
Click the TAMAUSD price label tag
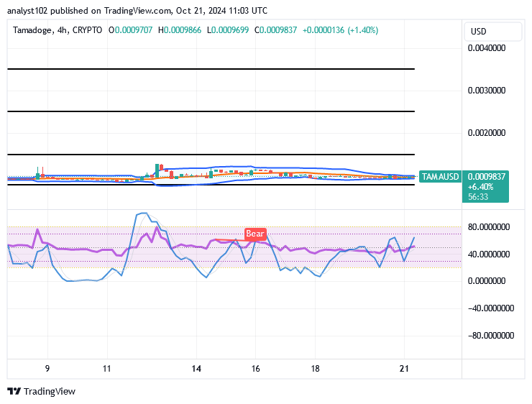tap(440, 177)
